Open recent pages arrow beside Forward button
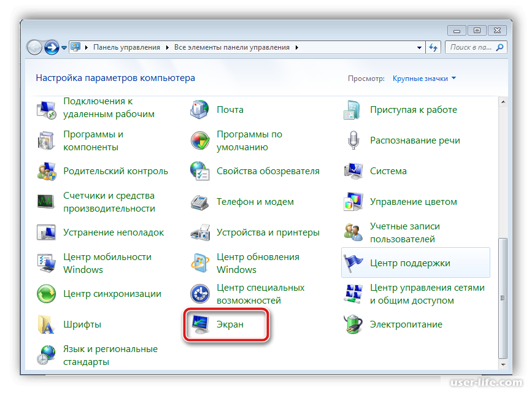 coord(64,48)
